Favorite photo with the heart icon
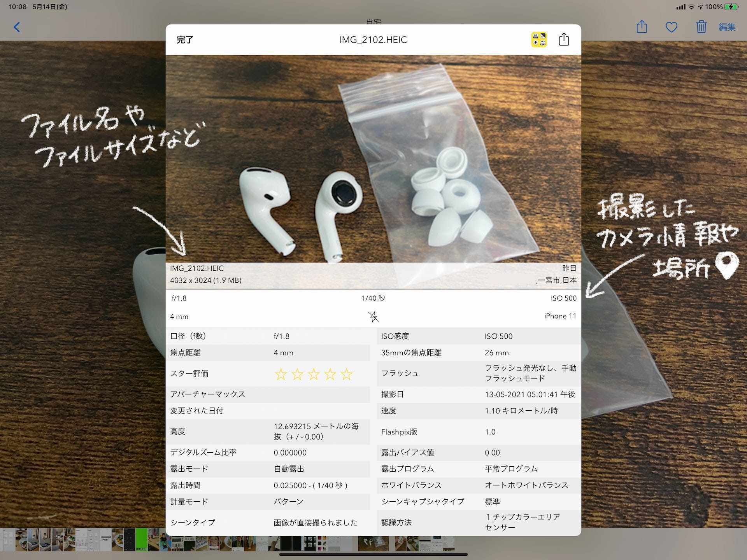This screenshot has height=560, width=747. point(671,27)
